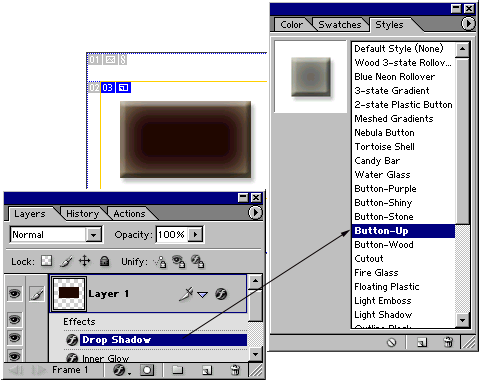
Task: Click unify layer position icon
Action: pyautogui.click(x=160, y=262)
